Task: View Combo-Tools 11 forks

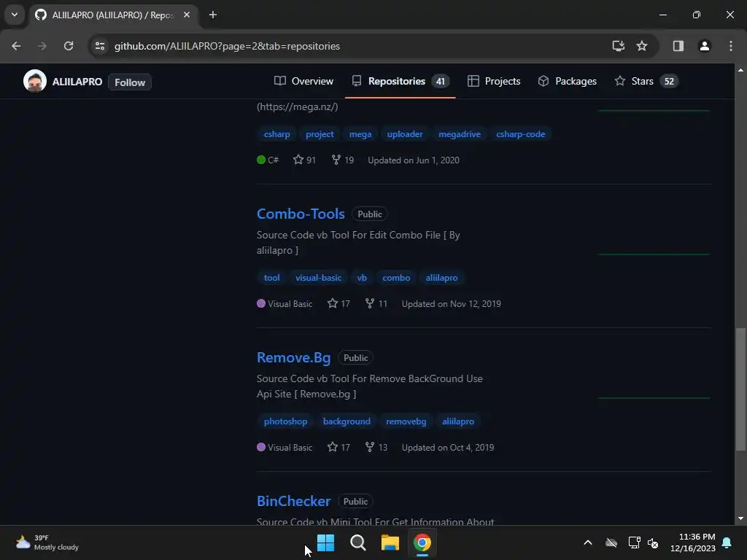Action: (x=376, y=304)
